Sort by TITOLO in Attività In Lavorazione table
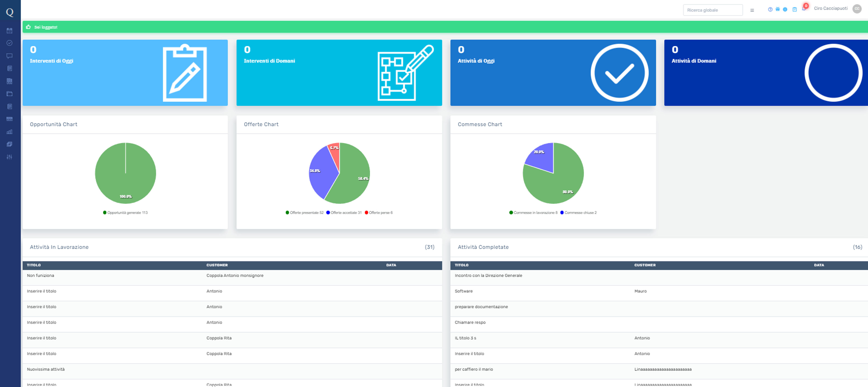This screenshot has height=387, width=868. click(34, 265)
